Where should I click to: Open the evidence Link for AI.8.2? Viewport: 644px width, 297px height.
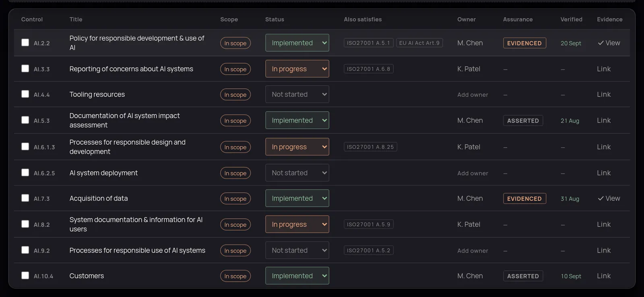tap(604, 224)
